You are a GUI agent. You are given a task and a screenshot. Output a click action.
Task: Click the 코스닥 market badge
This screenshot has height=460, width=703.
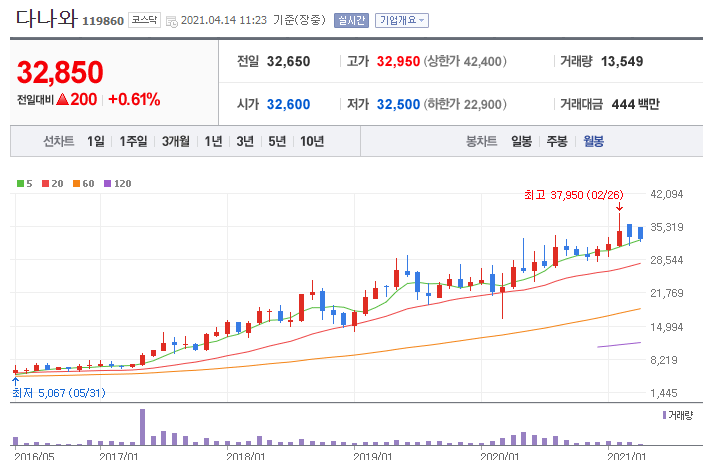click(x=144, y=20)
